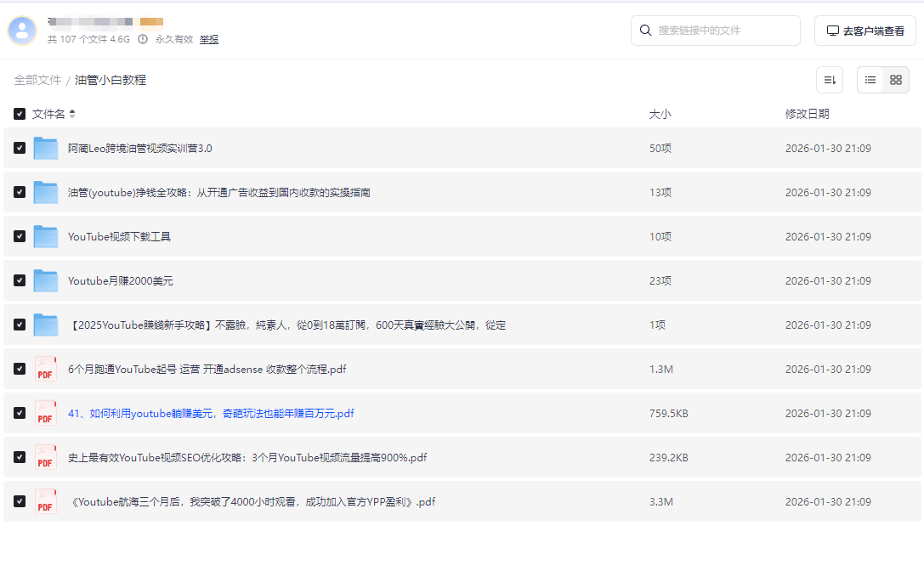Image resolution: width=924 pixels, height=565 pixels.
Task: Open folder 油管(youtube)挣钱全攻略
Action: coord(218,193)
